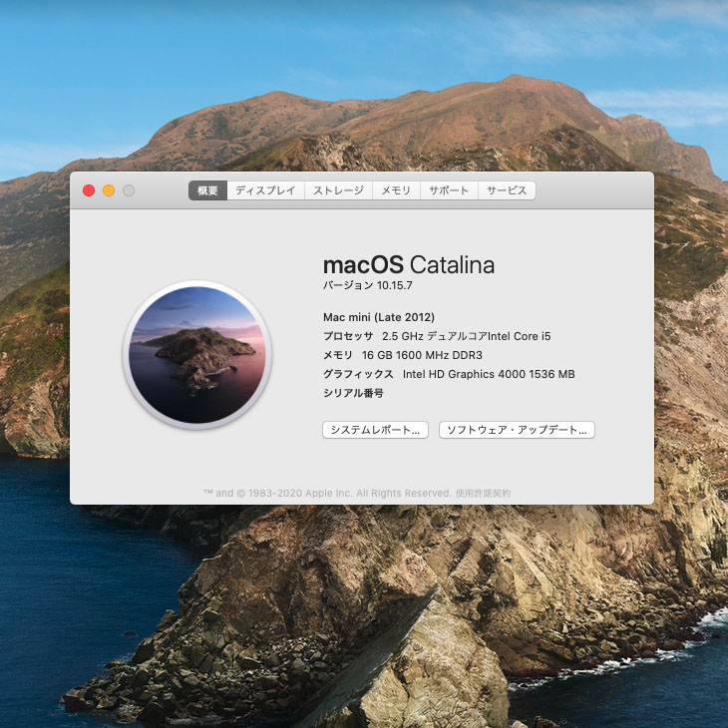Viewport: 728px width, 728px height.
Task: Click the プロセッサ 2.5 GHz info line
Action: pyautogui.click(x=437, y=336)
